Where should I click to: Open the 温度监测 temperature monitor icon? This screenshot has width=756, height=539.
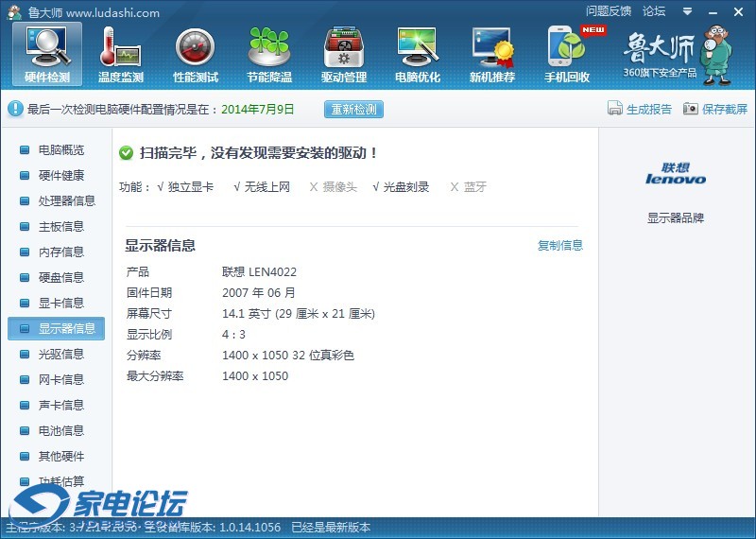pyautogui.click(x=121, y=53)
